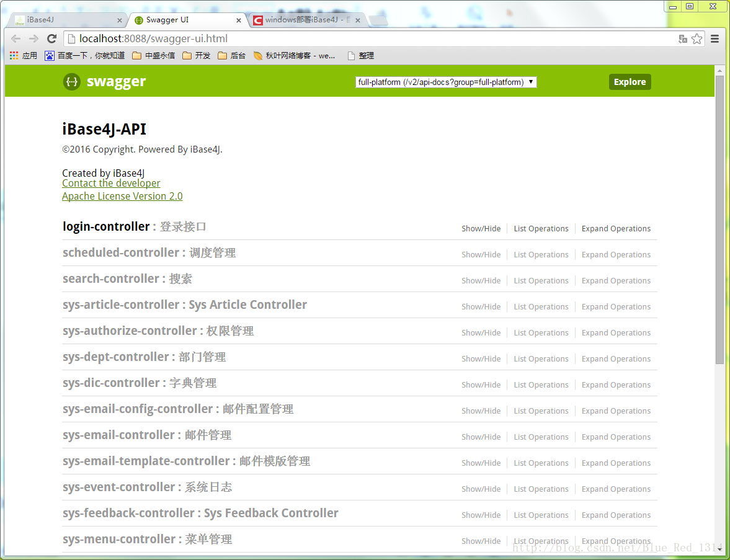Expand Operations for login-controller
The width and height of the screenshot is (730, 560).
point(616,229)
